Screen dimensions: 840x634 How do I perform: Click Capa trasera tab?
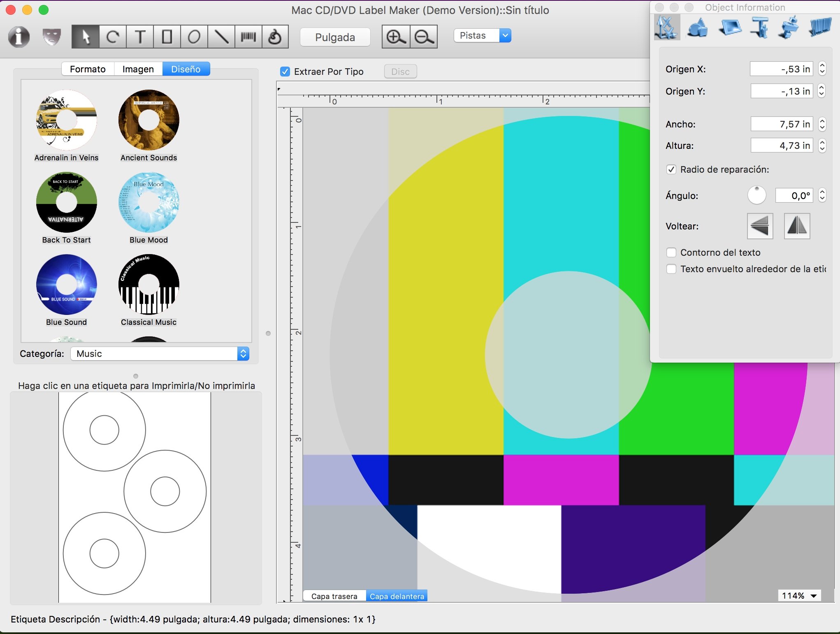pyautogui.click(x=334, y=595)
